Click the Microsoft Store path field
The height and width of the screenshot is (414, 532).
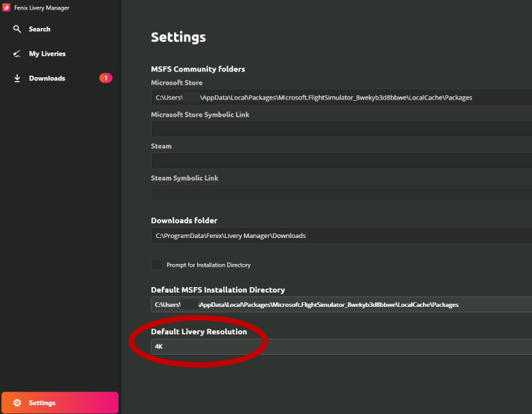(341, 98)
